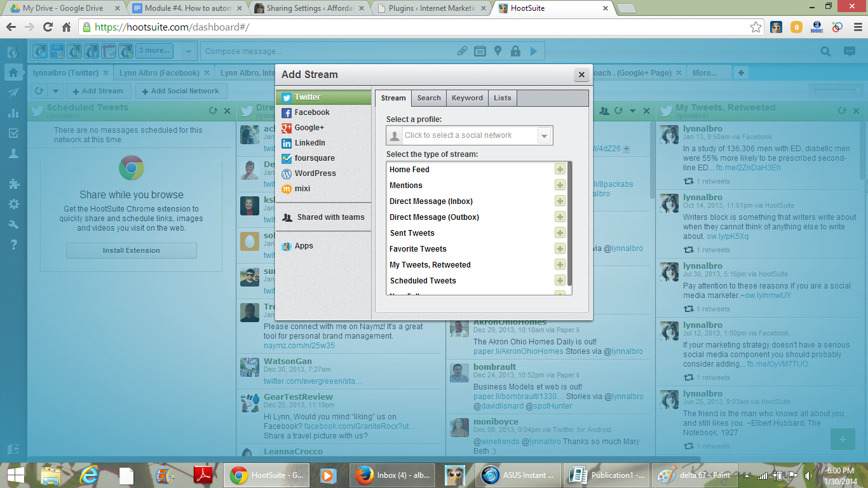This screenshot has height=488, width=868.
Task: Open Analytics bar chart icon in sidebar
Action: click(13, 113)
